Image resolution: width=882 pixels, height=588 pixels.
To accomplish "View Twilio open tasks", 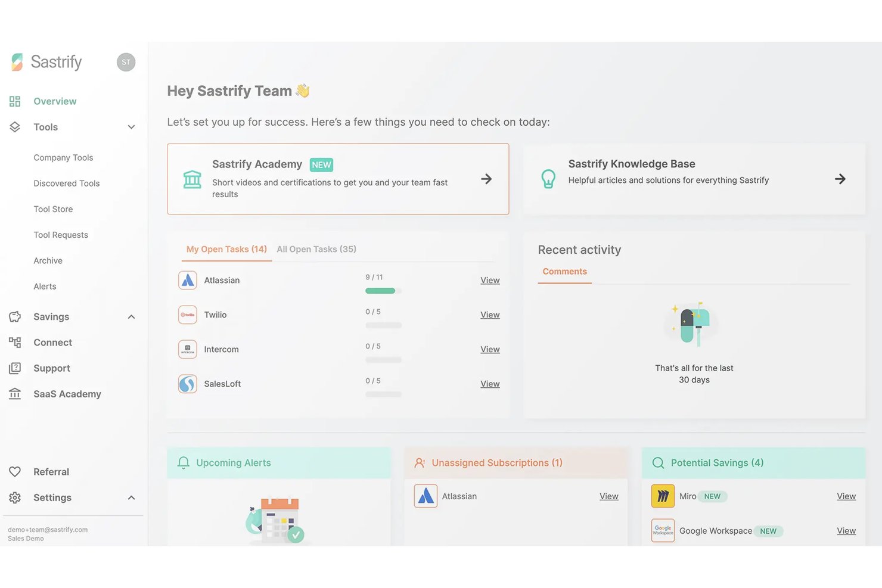I will tap(490, 315).
